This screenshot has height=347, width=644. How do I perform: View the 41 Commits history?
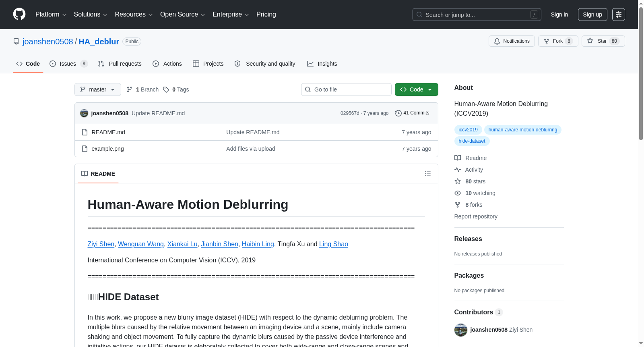(x=412, y=113)
